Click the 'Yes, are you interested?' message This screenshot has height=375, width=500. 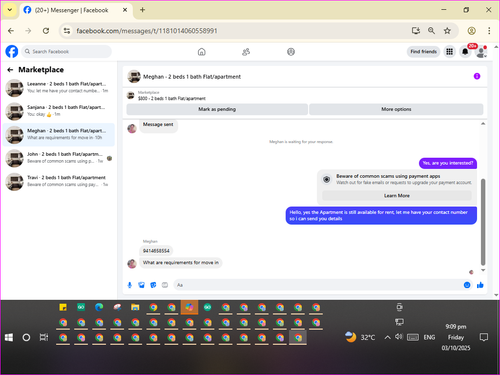click(x=448, y=163)
